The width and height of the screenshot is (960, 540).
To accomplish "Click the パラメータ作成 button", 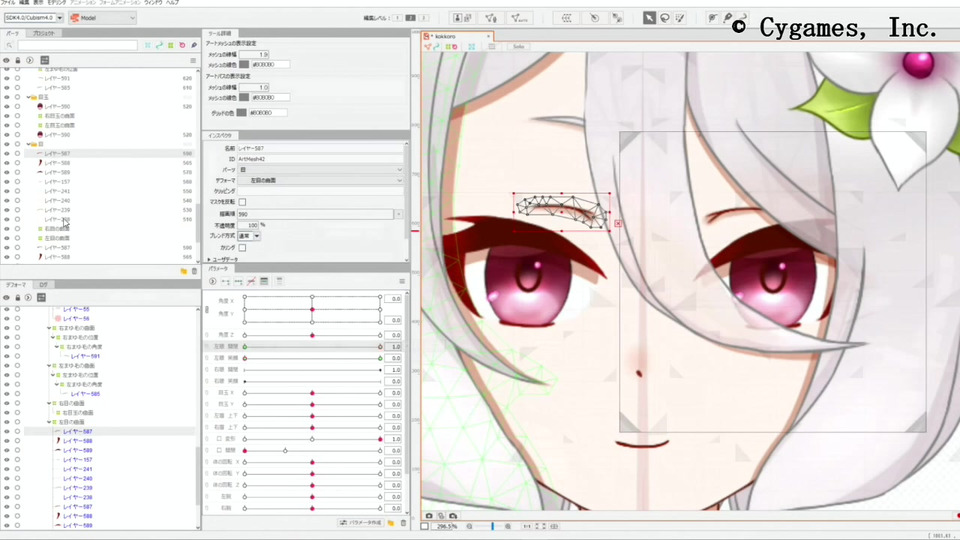I will [x=361, y=523].
